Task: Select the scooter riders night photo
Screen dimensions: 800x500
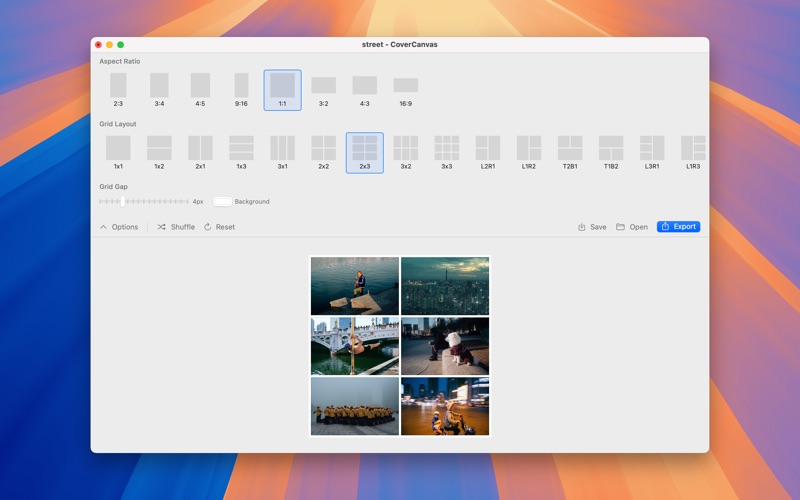Action: [445, 406]
